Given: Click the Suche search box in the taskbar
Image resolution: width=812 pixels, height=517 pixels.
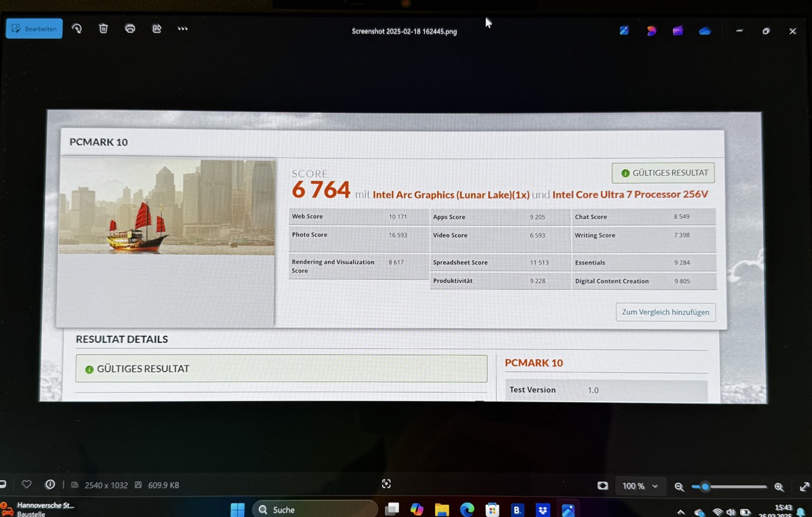Looking at the screenshot, I should coord(315,509).
